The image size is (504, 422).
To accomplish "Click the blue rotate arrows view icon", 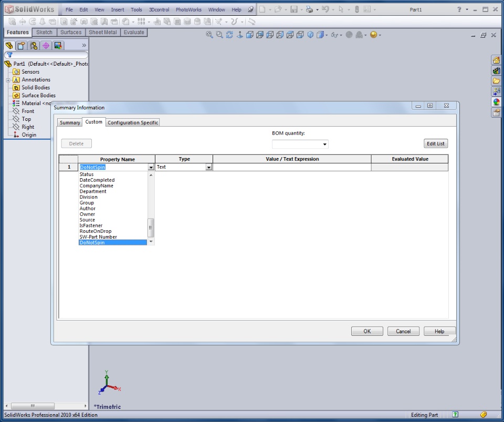I will (x=229, y=35).
